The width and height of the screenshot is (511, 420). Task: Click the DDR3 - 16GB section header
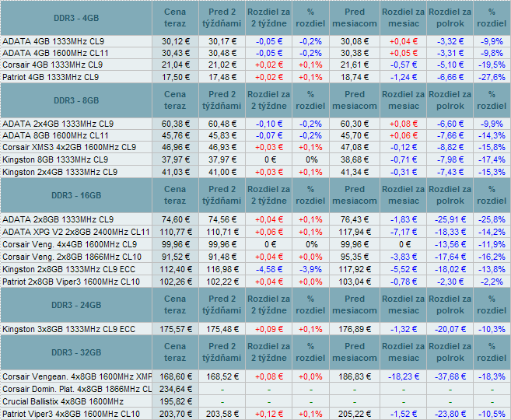coord(76,195)
